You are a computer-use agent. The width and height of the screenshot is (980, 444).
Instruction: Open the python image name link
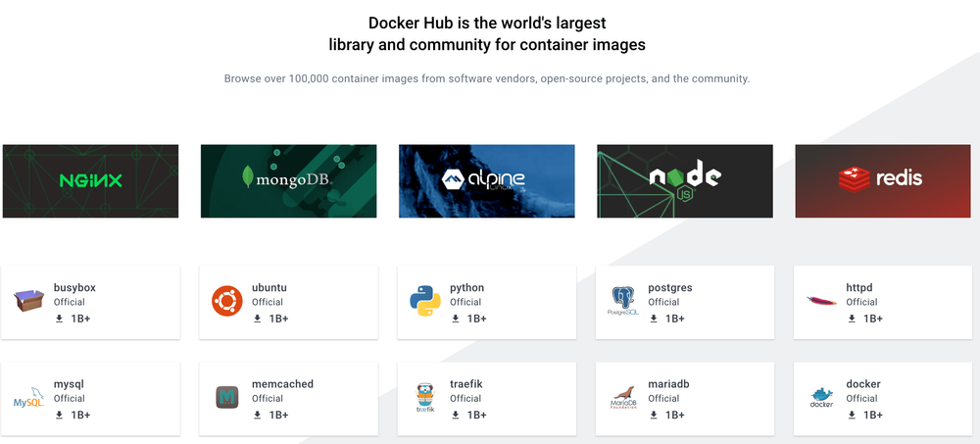(466, 288)
